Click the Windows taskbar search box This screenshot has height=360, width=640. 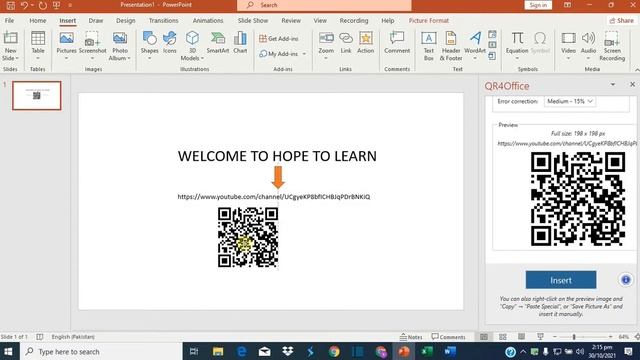101,351
